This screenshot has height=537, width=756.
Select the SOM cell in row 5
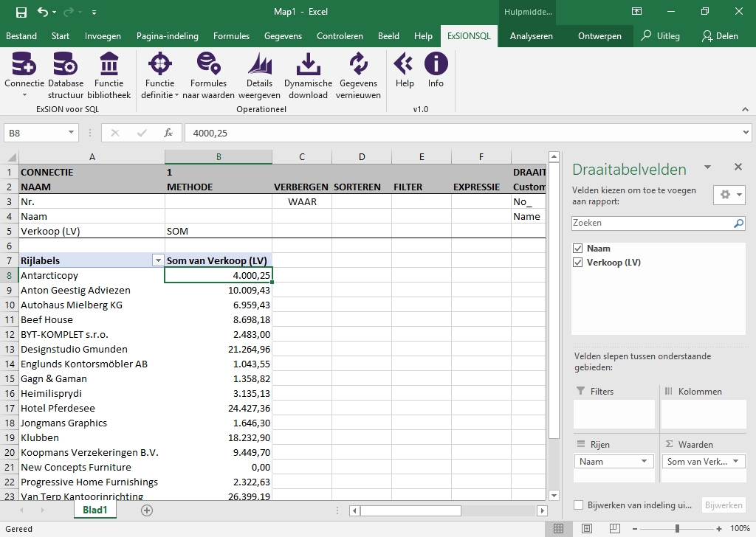click(x=219, y=231)
